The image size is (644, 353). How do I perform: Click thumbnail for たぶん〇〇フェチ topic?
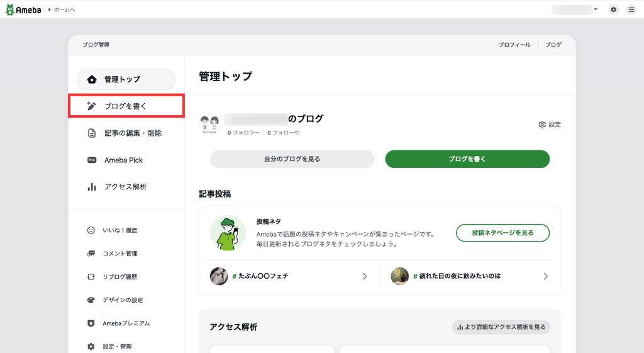219,276
